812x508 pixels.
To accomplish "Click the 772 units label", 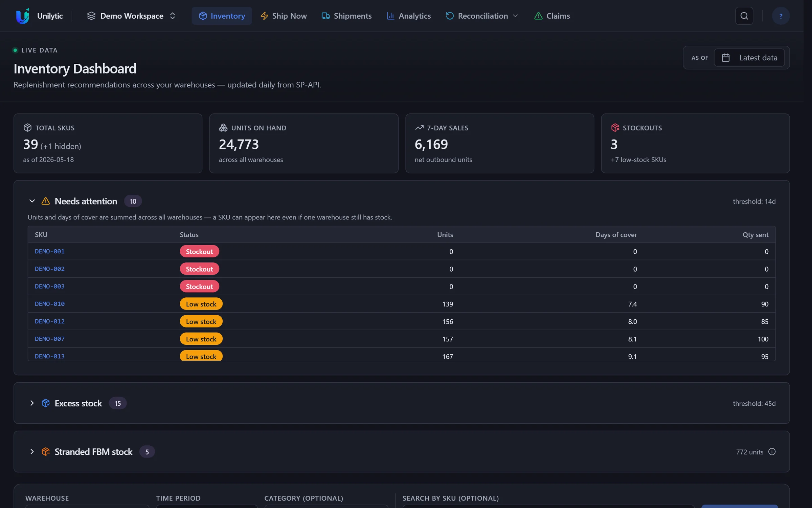I will (749, 451).
